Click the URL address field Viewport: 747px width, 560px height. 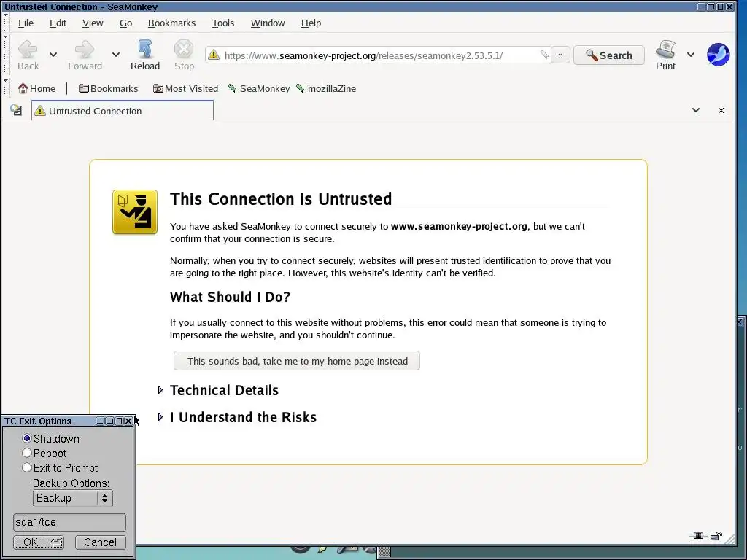coord(379,55)
